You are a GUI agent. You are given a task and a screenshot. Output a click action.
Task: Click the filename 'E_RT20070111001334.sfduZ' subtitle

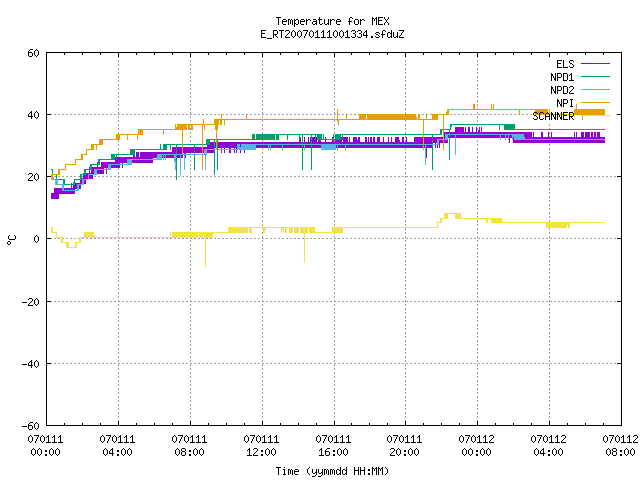(x=332, y=34)
